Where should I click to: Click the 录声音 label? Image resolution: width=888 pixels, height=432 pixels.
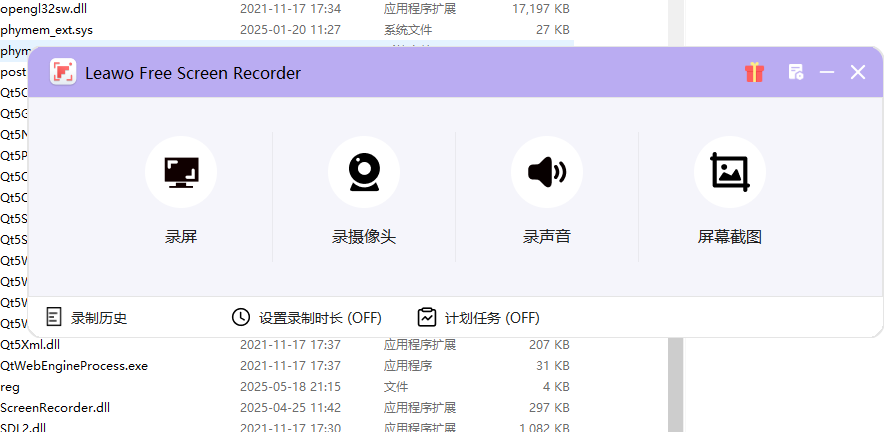pyautogui.click(x=547, y=237)
